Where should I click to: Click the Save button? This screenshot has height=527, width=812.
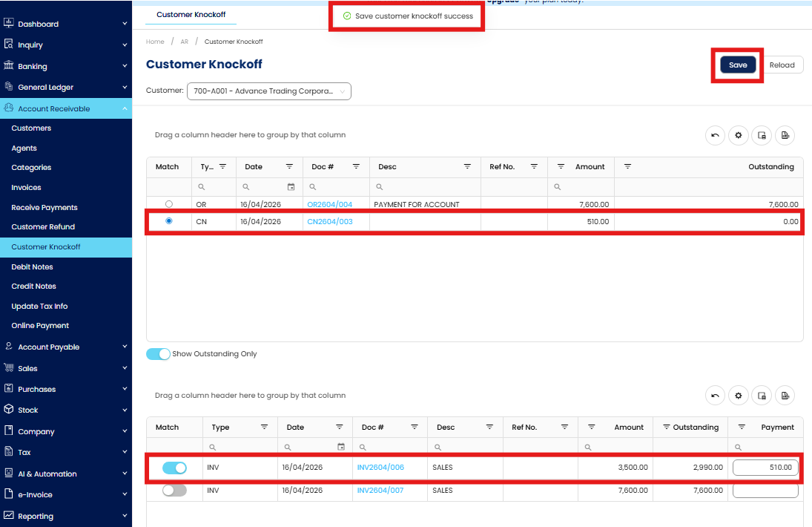[738, 65]
